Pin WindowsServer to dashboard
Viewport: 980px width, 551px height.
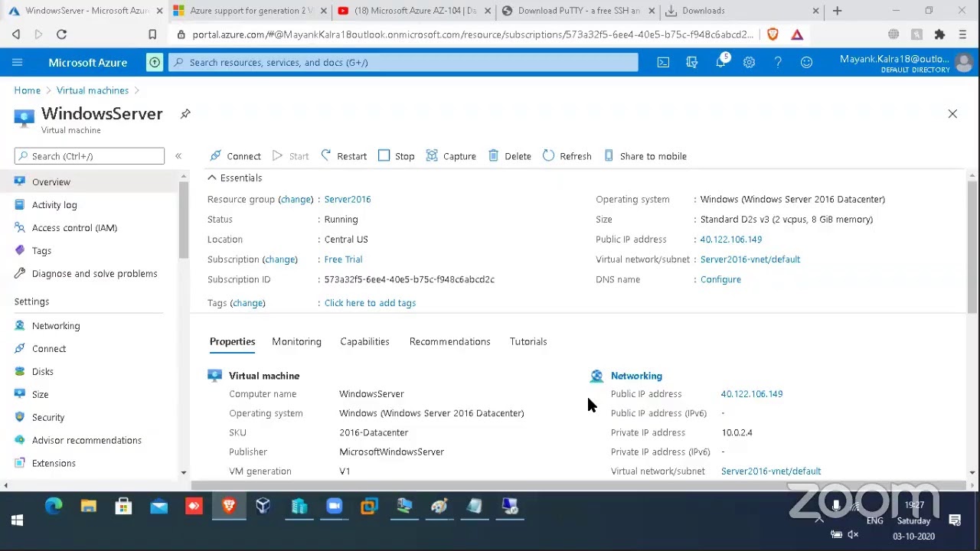tap(185, 113)
